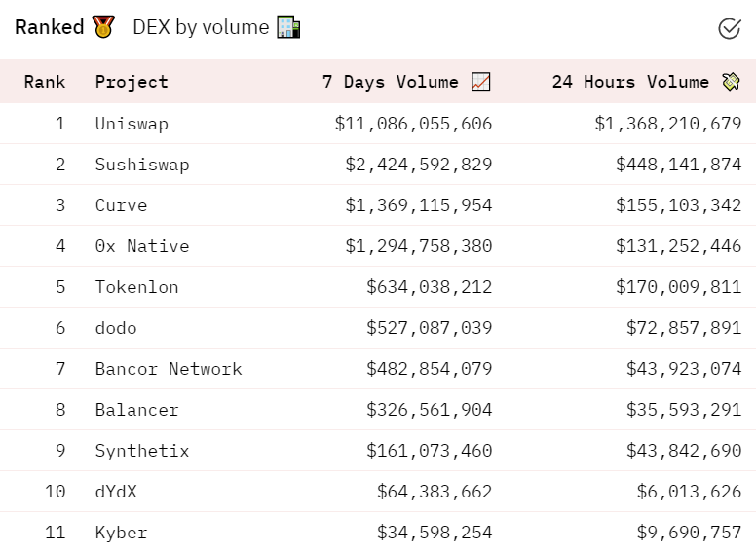This screenshot has width=756, height=552.
Task: Sort by the Rank column header
Action: pos(45,82)
